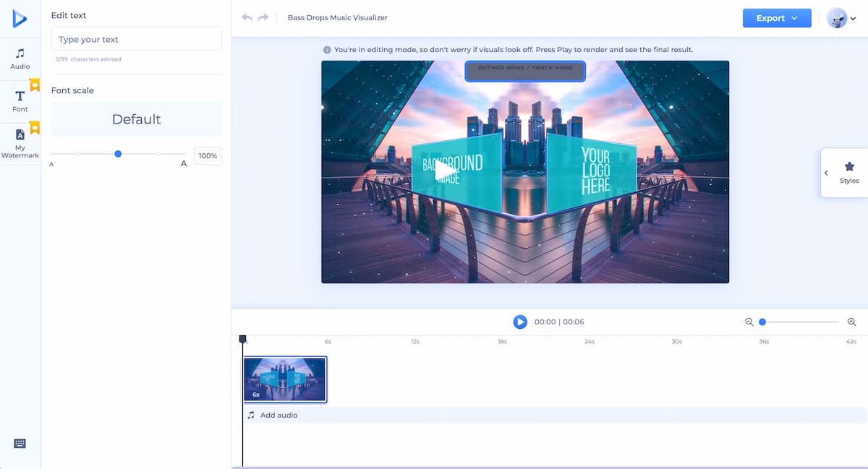Click the timeline playhead marker
The height and width of the screenshot is (469, 868).
tap(242, 339)
